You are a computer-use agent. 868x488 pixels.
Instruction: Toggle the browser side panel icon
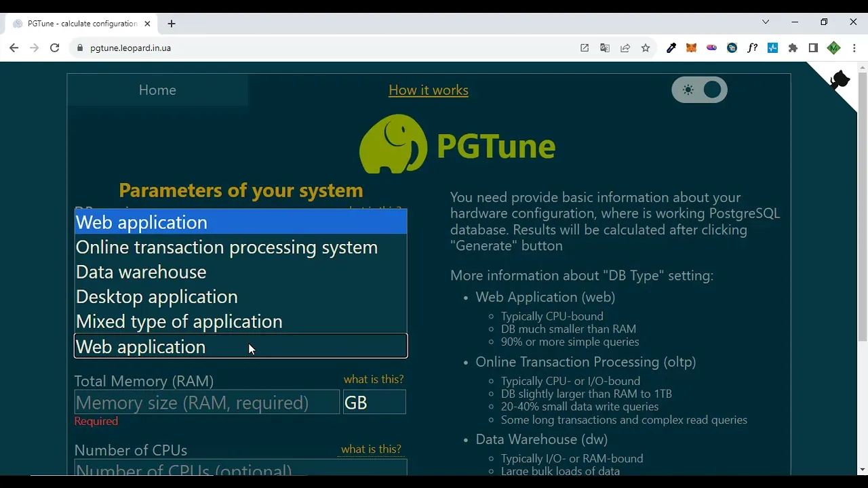(x=813, y=48)
